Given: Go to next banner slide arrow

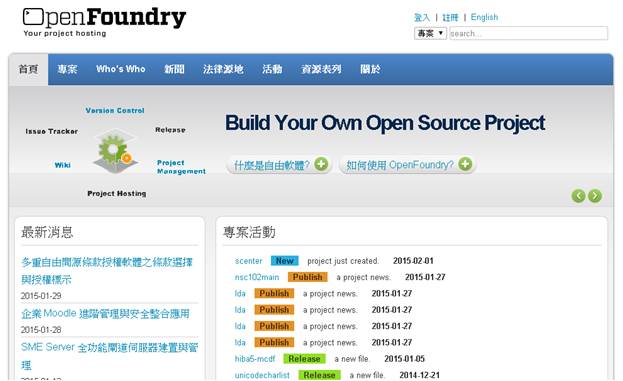Looking at the screenshot, I should 595,196.
